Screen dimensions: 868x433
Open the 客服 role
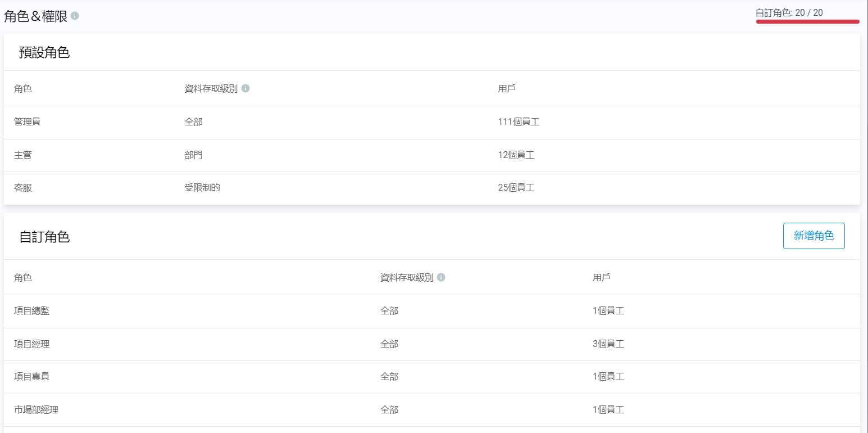(x=23, y=187)
